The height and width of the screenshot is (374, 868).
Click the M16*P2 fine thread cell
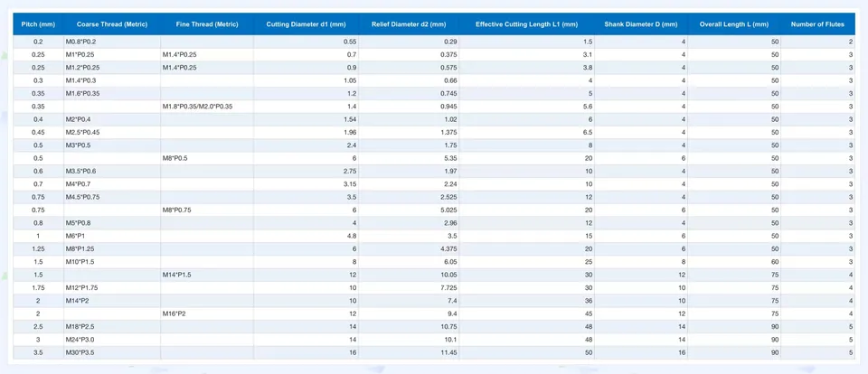coord(207,313)
